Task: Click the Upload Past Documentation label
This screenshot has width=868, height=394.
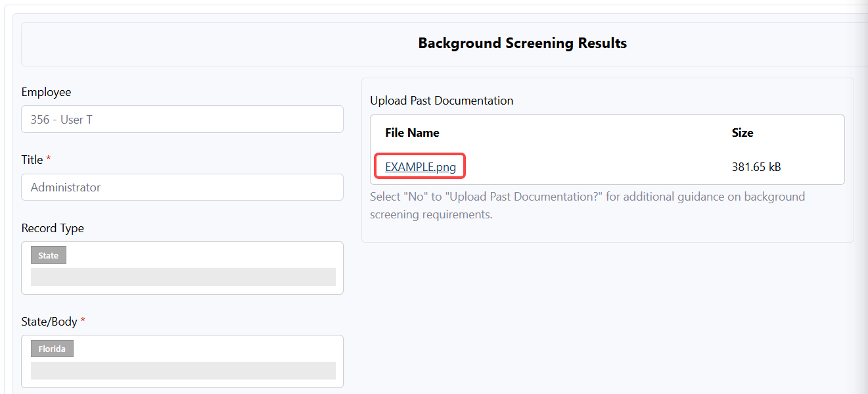Action: [x=442, y=101]
